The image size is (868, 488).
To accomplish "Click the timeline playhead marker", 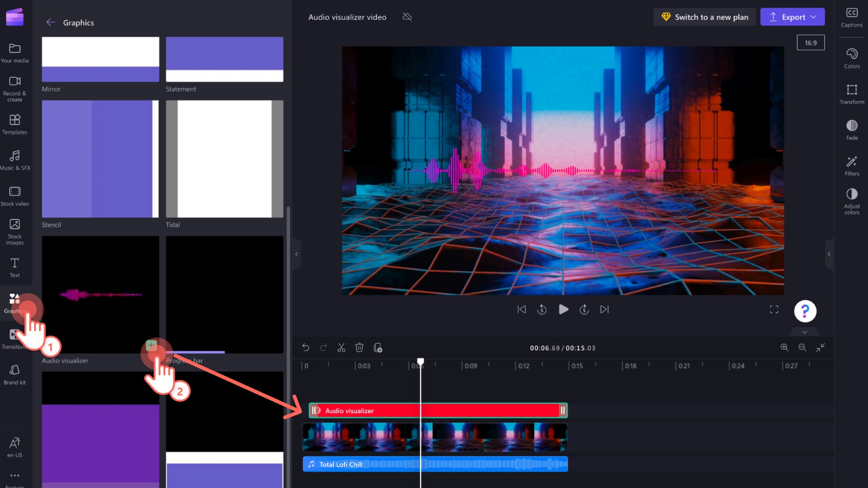I will pyautogui.click(x=420, y=361).
